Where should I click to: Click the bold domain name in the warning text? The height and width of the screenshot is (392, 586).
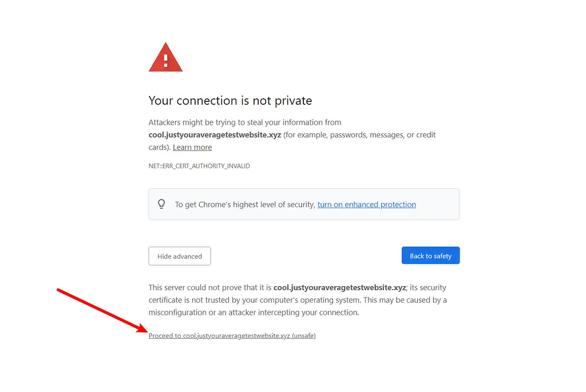tap(214, 134)
